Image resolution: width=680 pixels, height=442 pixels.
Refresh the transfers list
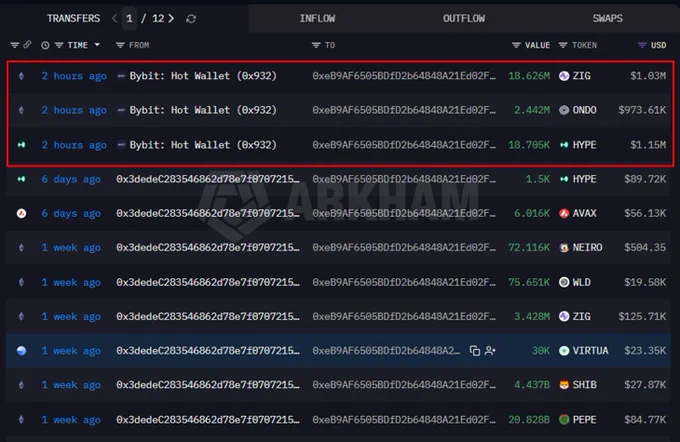click(191, 19)
